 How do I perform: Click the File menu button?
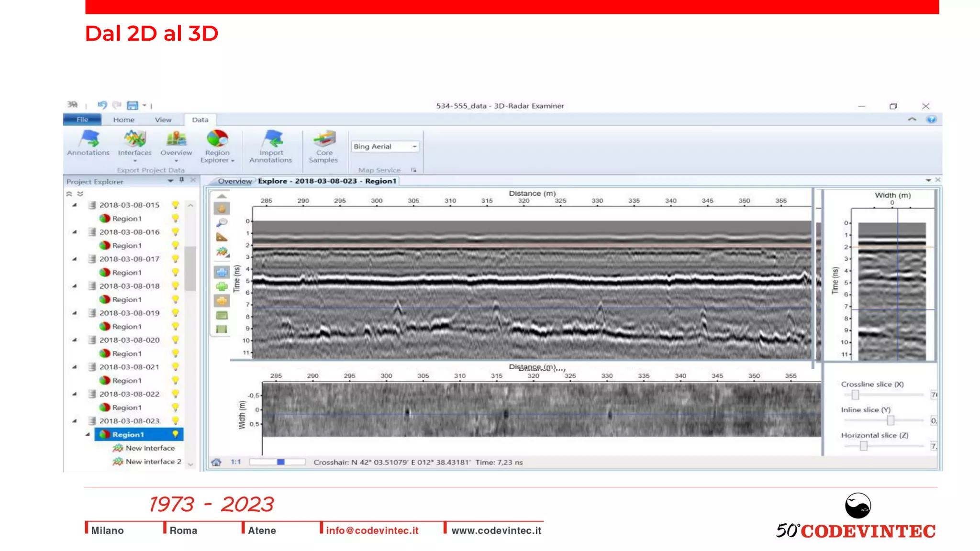[82, 120]
